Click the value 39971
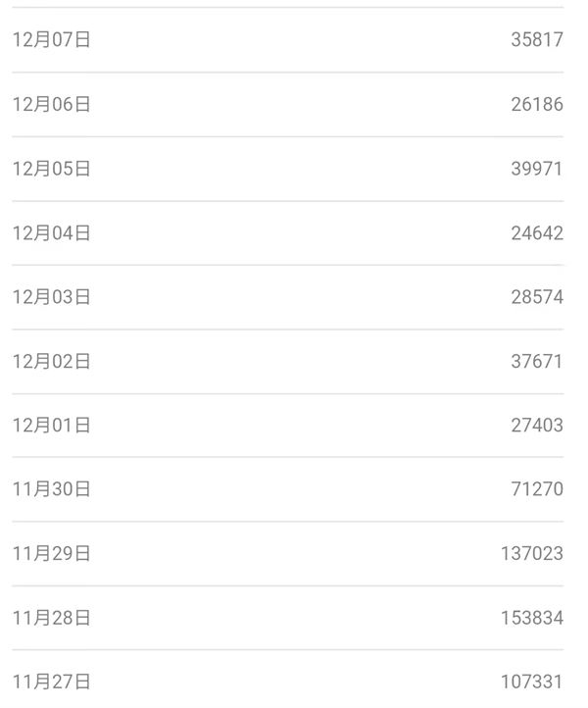 click(x=536, y=169)
